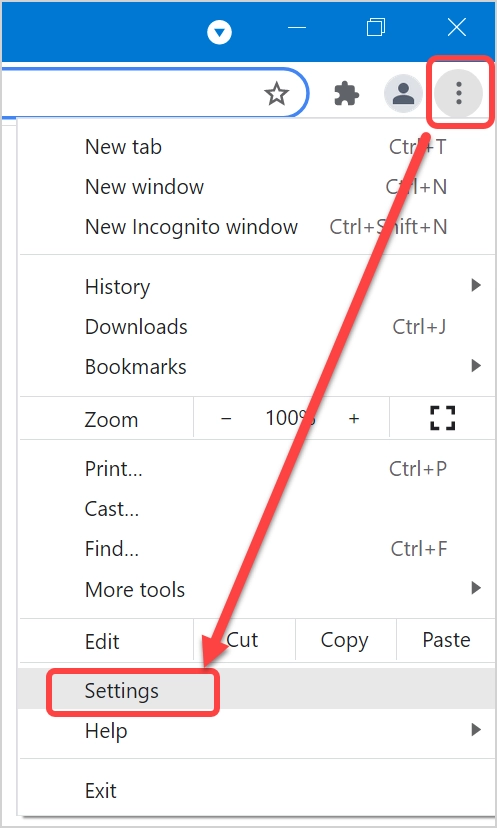Toggle fullscreen mode icon in Zoom row
The height and width of the screenshot is (828, 497).
click(443, 418)
